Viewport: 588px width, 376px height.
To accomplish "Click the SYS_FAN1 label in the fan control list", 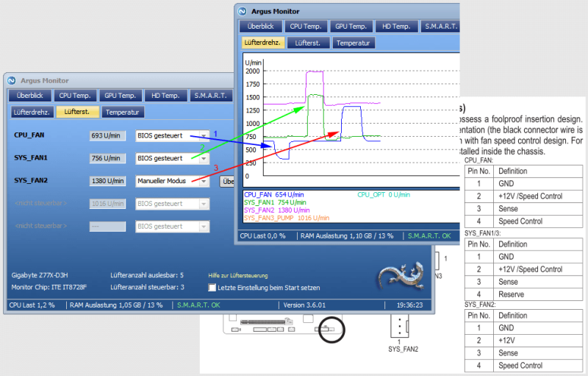I will [x=31, y=157].
